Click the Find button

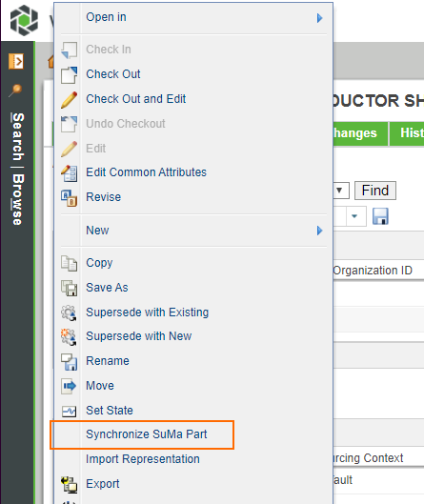click(x=375, y=191)
